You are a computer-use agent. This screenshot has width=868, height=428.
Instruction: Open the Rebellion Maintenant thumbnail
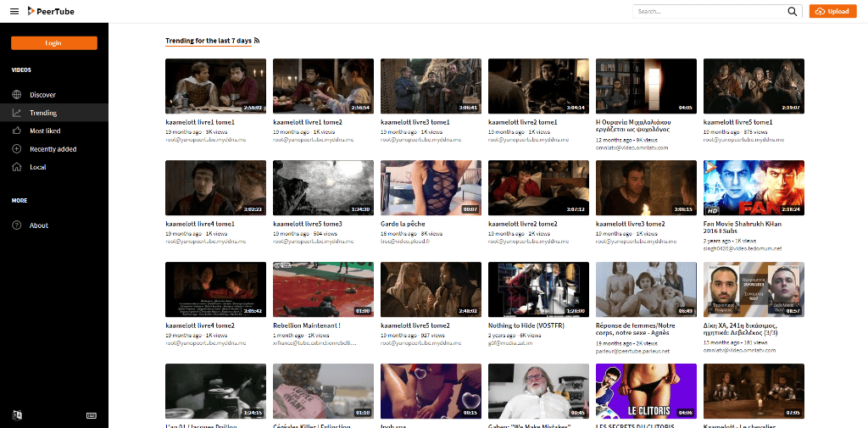click(x=323, y=290)
